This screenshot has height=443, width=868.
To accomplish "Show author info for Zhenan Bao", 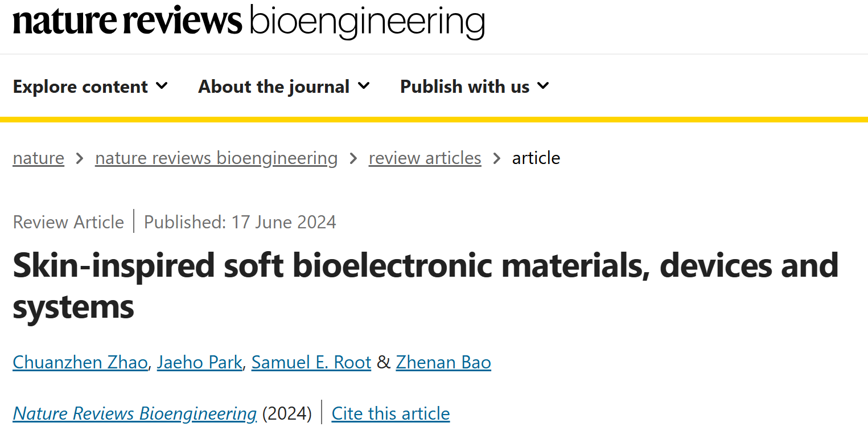I will tap(443, 362).
